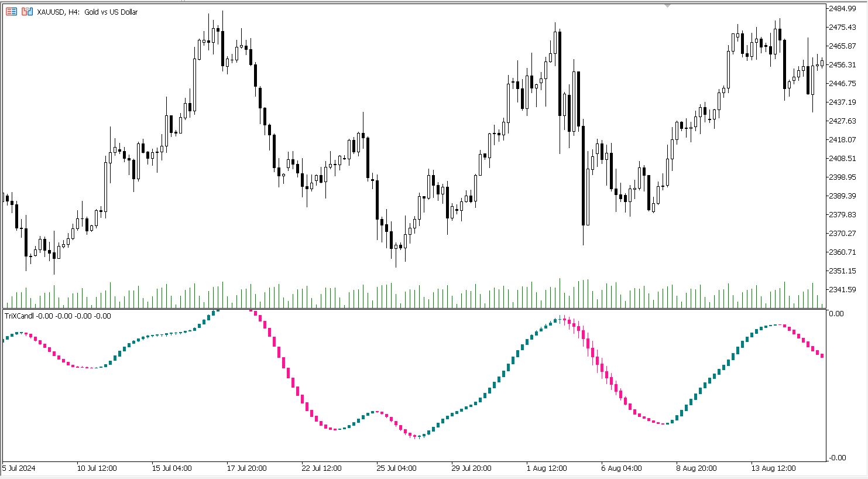Click the 2446.75 price scale label
Image resolution: width=868 pixels, height=479 pixels.
842,84
